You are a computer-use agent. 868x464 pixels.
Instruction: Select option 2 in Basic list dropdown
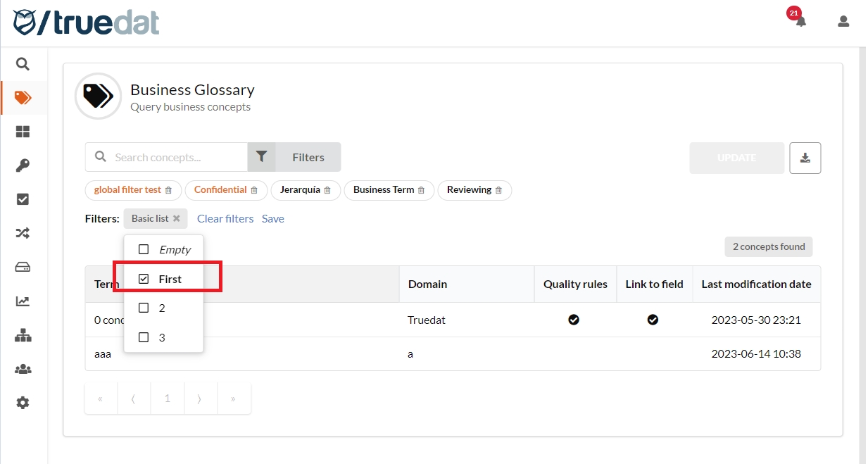tap(144, 308)
